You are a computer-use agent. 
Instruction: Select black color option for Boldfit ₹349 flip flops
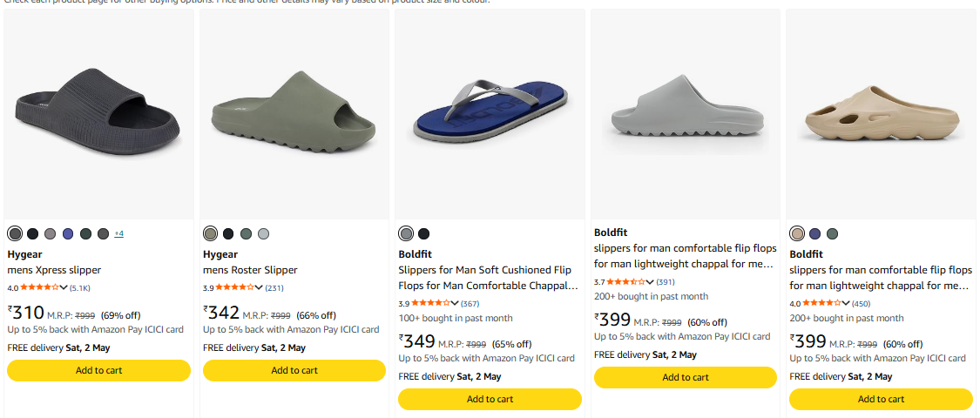pyautogui.click(x=424, y=233)
